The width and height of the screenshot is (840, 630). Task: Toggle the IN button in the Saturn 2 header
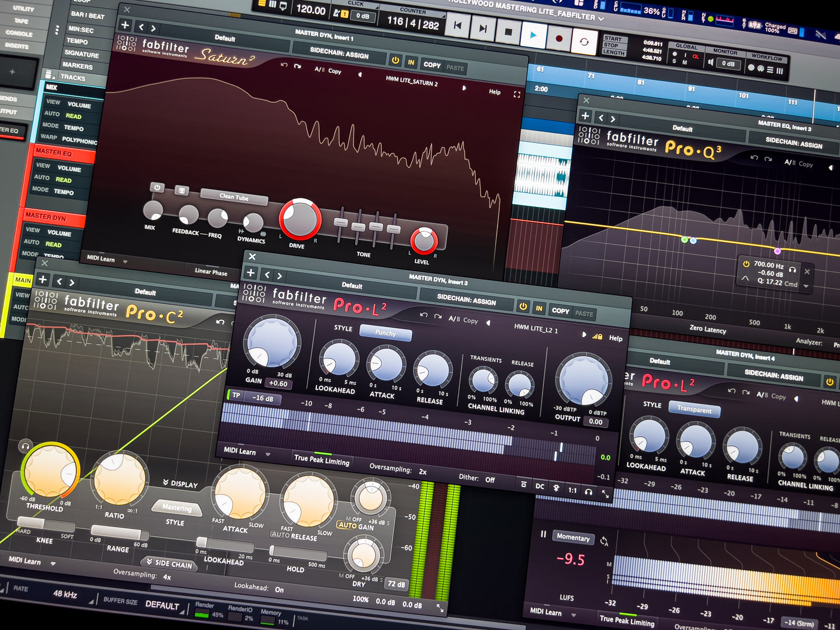pos(411,62)
